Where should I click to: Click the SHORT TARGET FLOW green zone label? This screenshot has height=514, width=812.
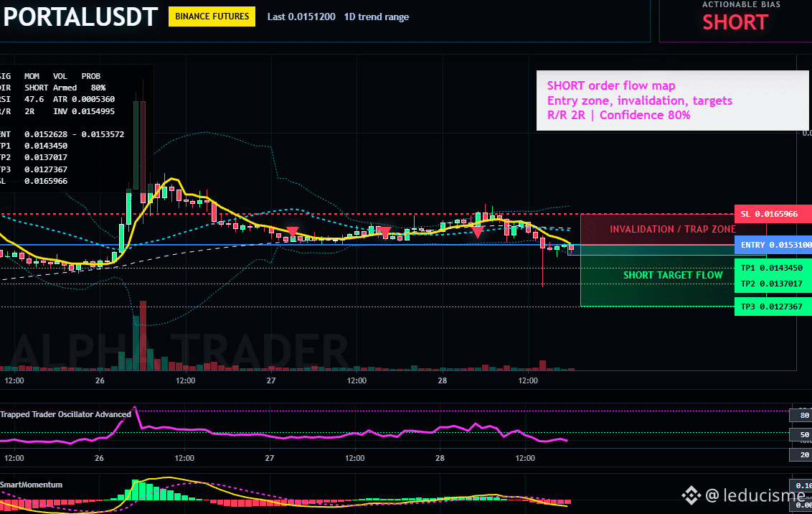tap(673, 275)
